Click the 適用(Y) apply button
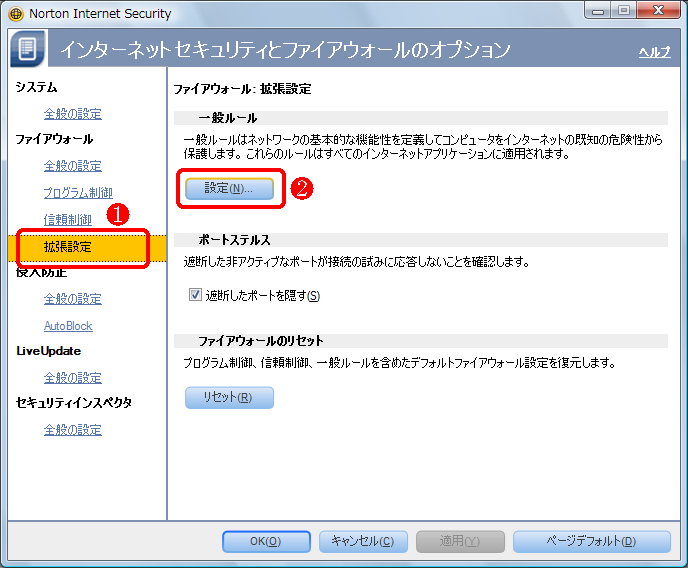This screenshot has height=568, width=688. [456, 541]
